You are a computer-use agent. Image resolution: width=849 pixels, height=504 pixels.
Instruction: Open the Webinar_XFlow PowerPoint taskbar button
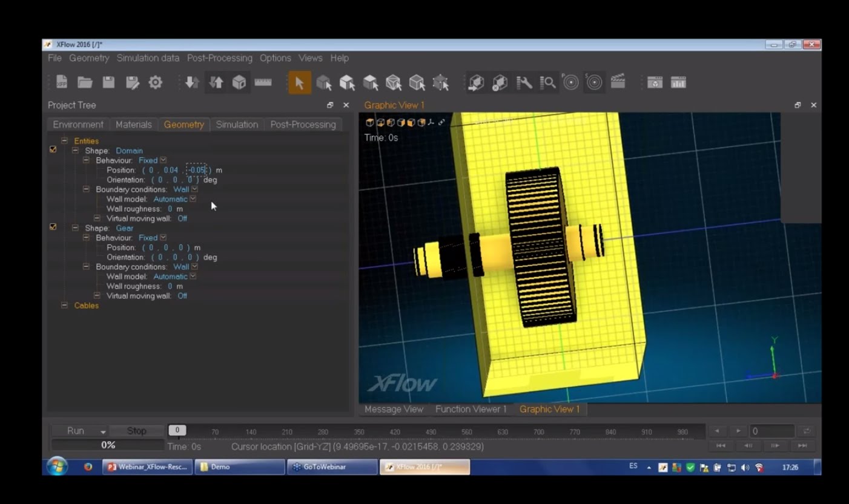click(147, 467)
